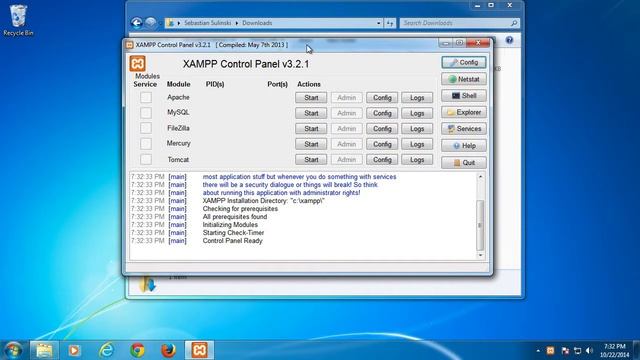The width and height of the screenshot is (640, 360).
Task: Start the Apache module
Action: [x=311, y=98]
